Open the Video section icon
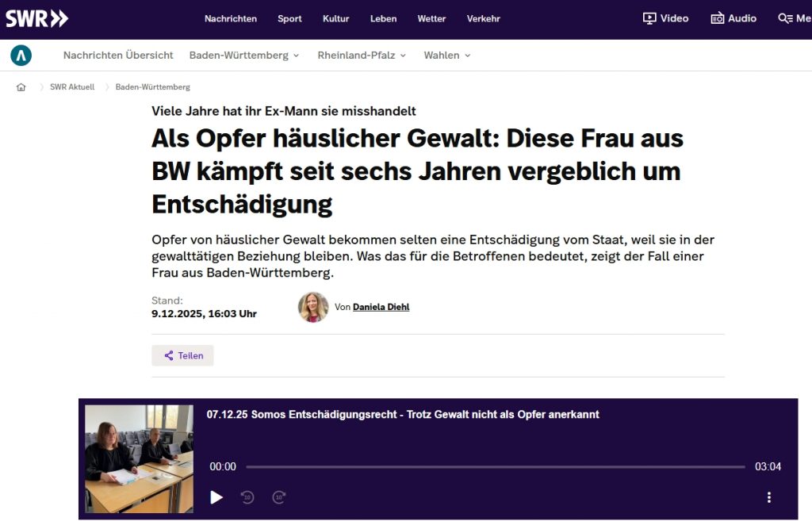 click(x=649, y=18)
